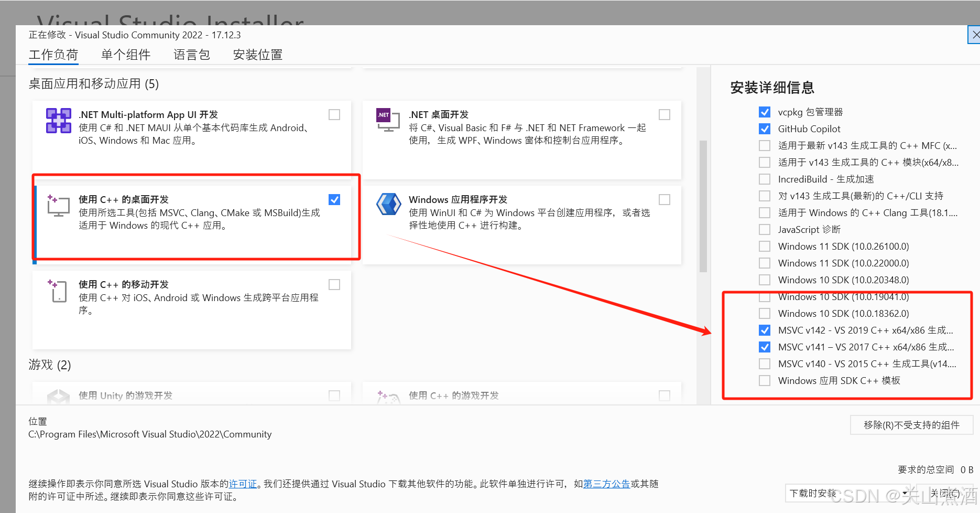Enable 使用 C++ 的移动开发 checkbox

(x=334, y=284)
